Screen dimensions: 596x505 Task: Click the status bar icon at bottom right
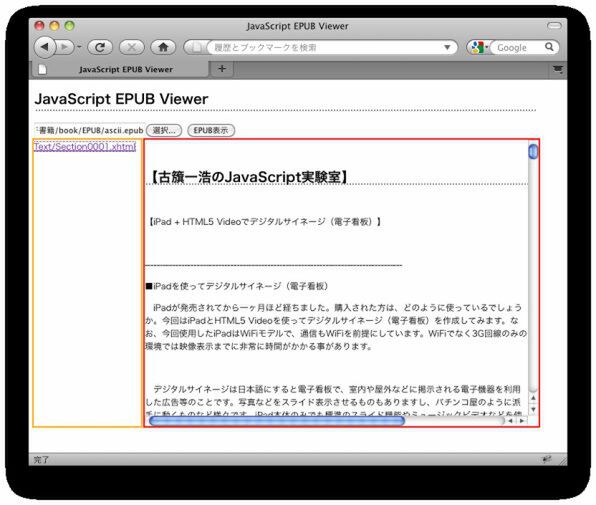coord(547,459)
